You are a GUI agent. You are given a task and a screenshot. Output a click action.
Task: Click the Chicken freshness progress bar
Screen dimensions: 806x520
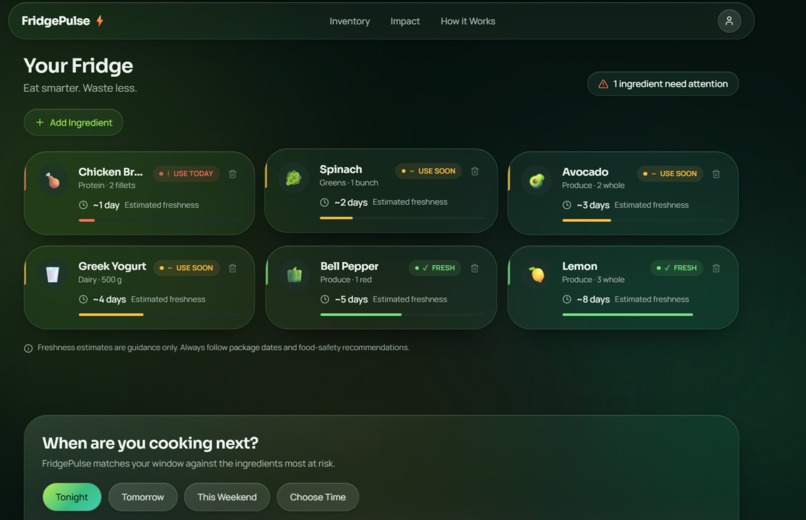tap(159, 220)
